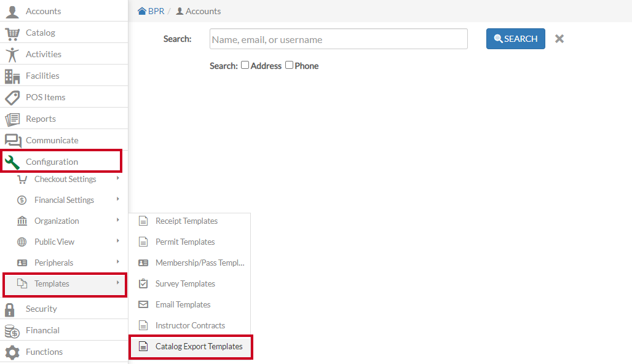The height and width of the screenshot is (364, 632).
Task: Expand Organization submenu arrow
Action: point(117,220)
